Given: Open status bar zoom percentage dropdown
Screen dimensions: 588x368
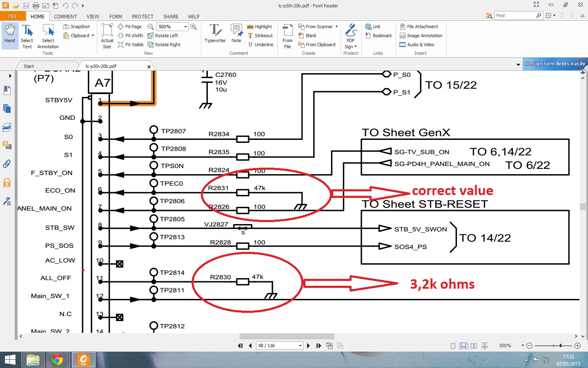Looking at the screenshot, I should click(x=523, y=346).
